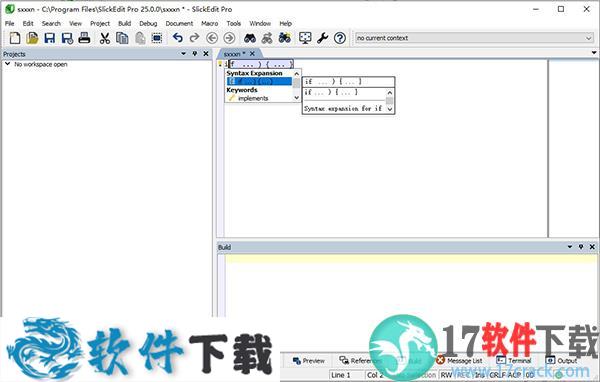600x382 pixels.
Task: Click the grayed Paste icon
Action: point(140,38)
